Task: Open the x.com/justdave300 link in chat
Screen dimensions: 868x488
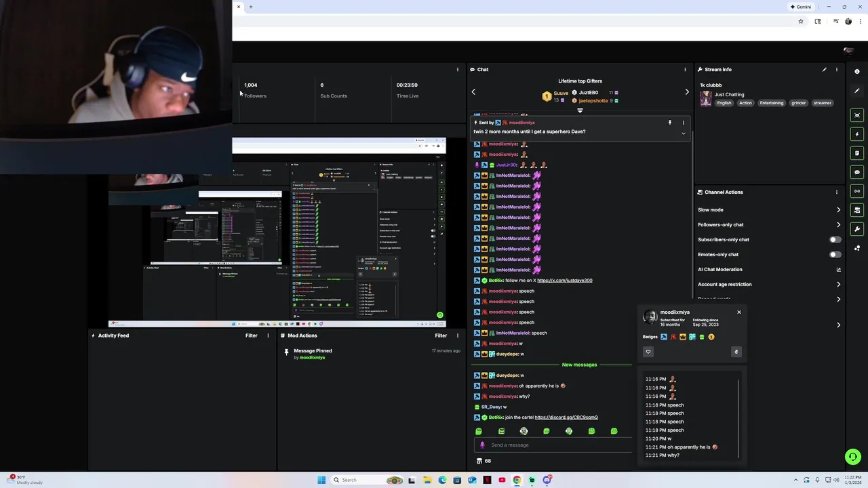Action: (565, 281)
